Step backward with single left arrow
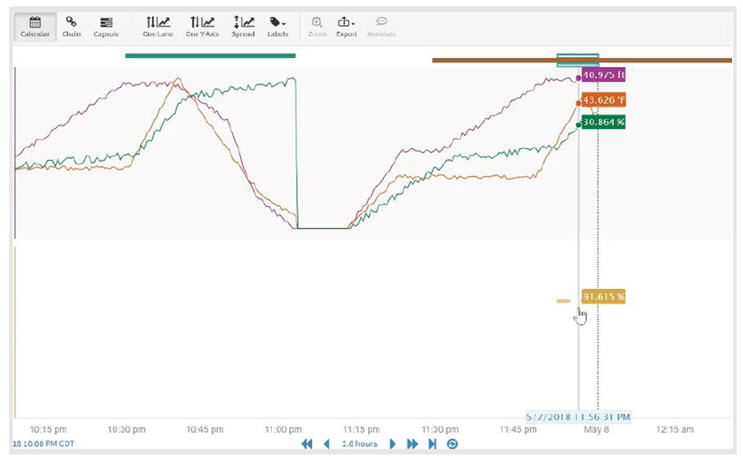743x458 pixels. coord(326,443)
